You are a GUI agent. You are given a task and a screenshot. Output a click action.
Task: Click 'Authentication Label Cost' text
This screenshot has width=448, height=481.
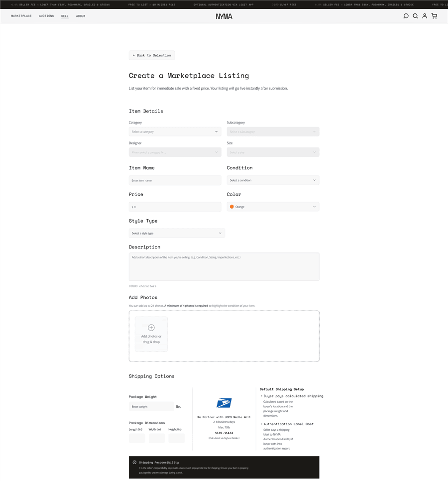tap(289, 424)
